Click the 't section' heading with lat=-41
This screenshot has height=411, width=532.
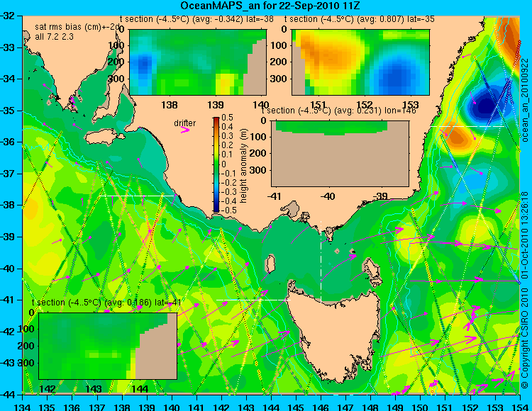point(106,303)
